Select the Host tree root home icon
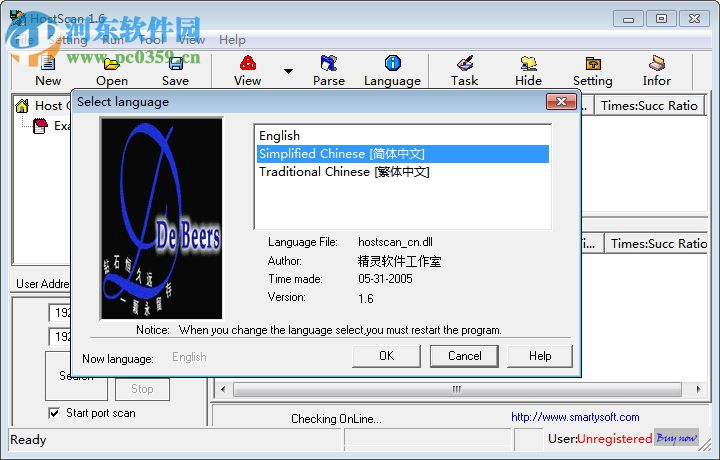The height and width of the screenshot is (460, 720). pos(22,106)
